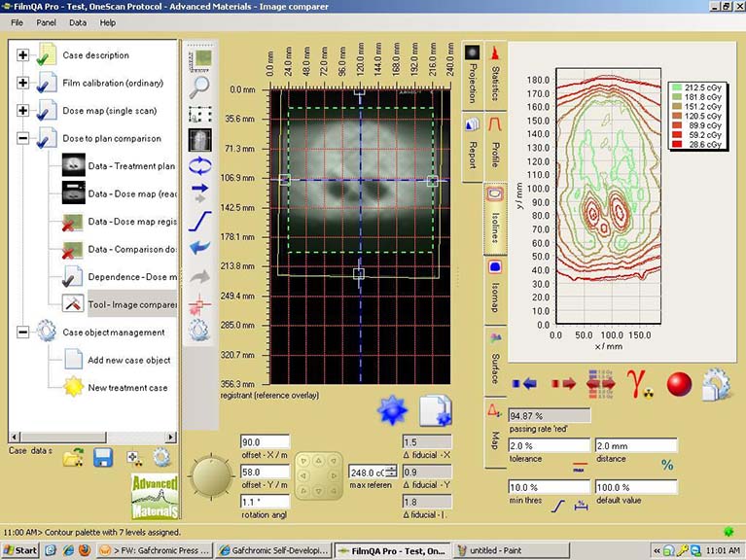Click the Windows Start button
Image resolution: width=746 pixels, height=560 pixels.
point(19,550)
